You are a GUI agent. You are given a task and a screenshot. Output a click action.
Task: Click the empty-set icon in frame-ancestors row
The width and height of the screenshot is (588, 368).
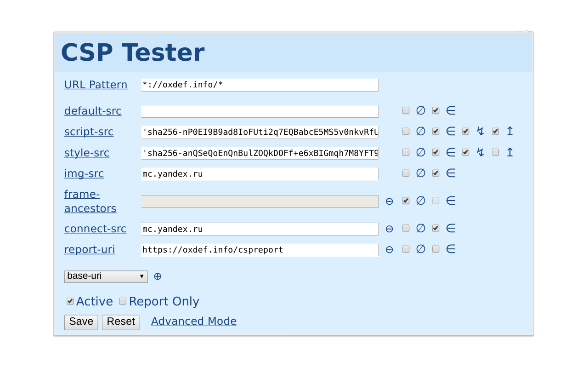[420, 201]
